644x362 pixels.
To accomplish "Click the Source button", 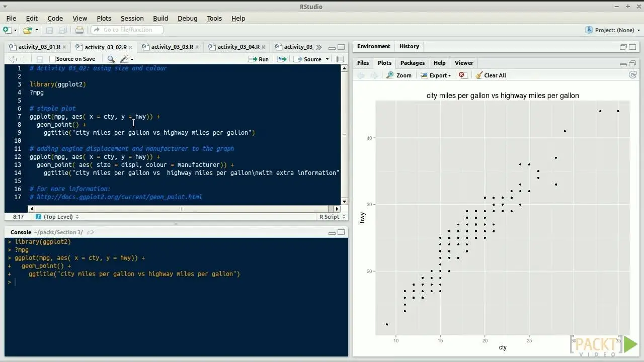I will coord(307,59).
